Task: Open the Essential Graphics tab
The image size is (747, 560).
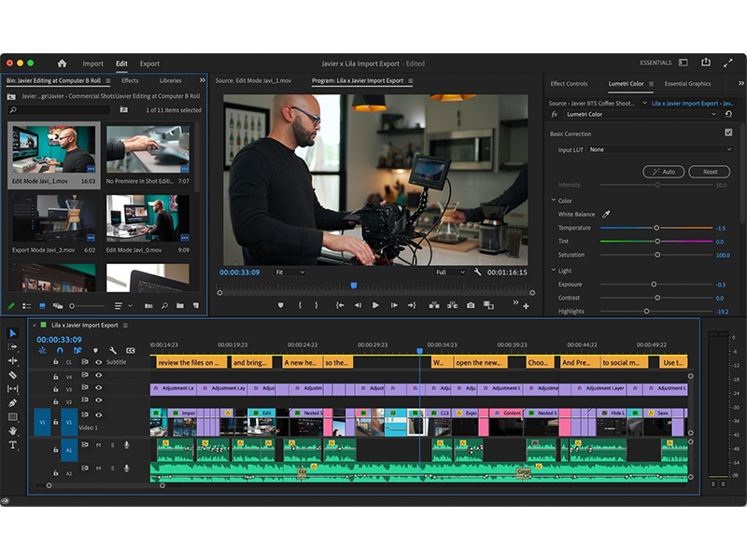Action: click(x=687, y=84)
